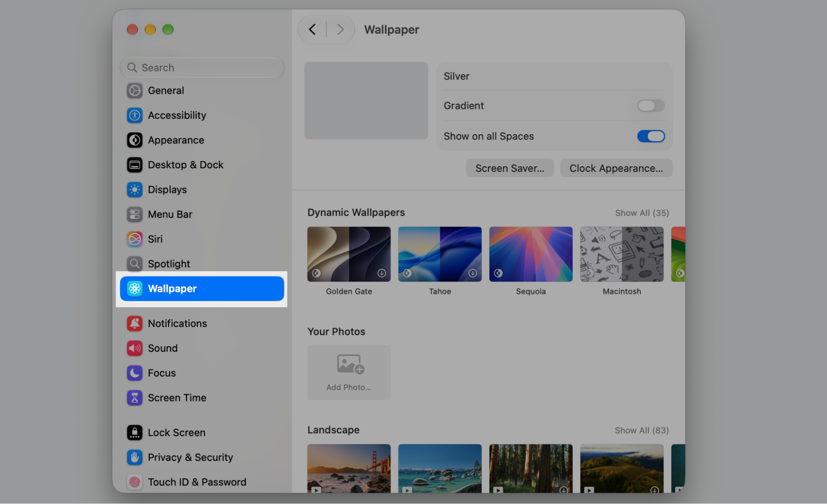Select the Tahoe dynamic wallpaper
827x504 pixels.
440,254
